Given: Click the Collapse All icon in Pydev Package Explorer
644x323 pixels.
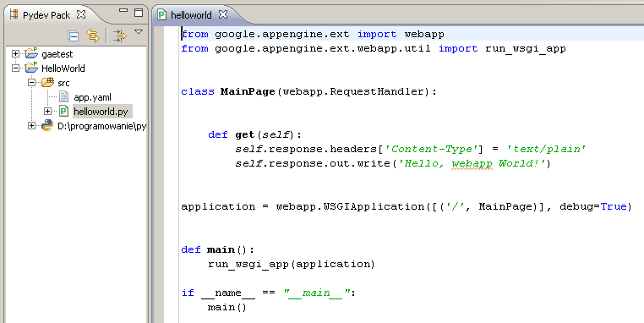Looking at the screenshot, I should pos(74,36).
